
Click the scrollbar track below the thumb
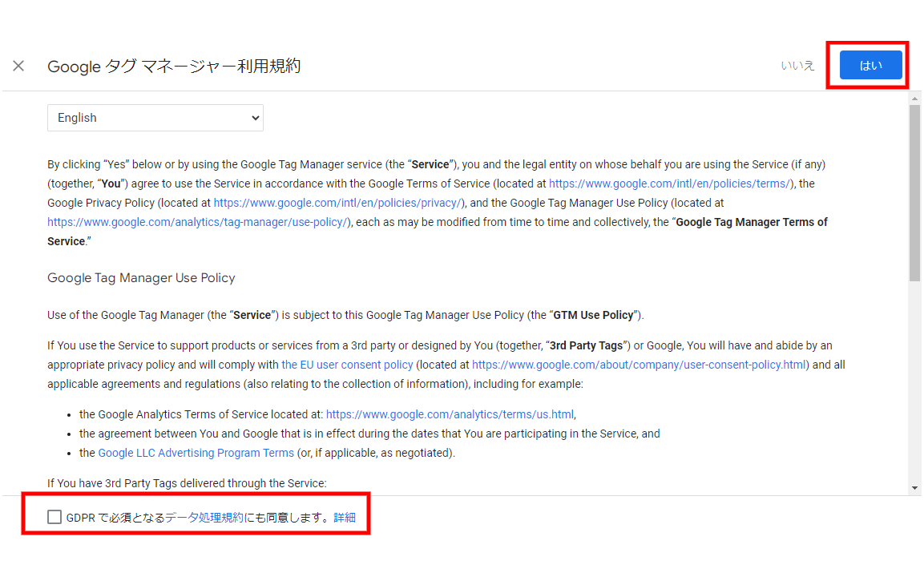tap(914, 385)
